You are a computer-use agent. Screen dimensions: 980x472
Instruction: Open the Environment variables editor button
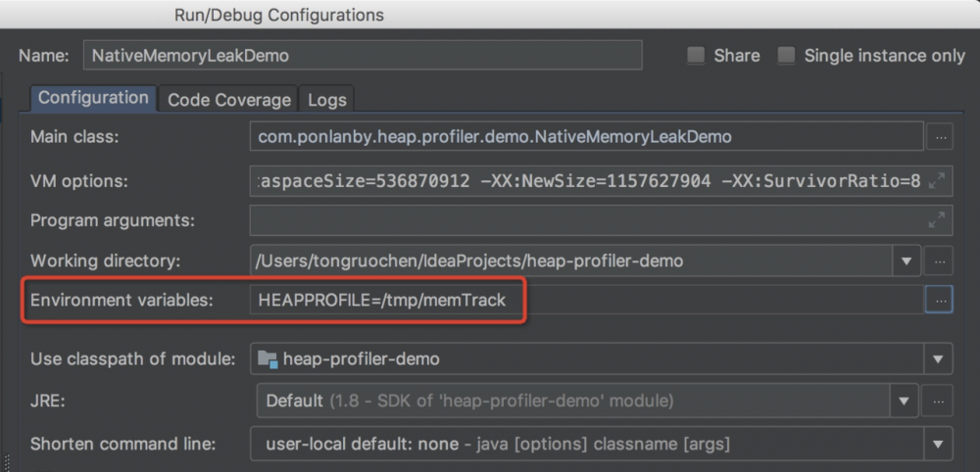939,301
